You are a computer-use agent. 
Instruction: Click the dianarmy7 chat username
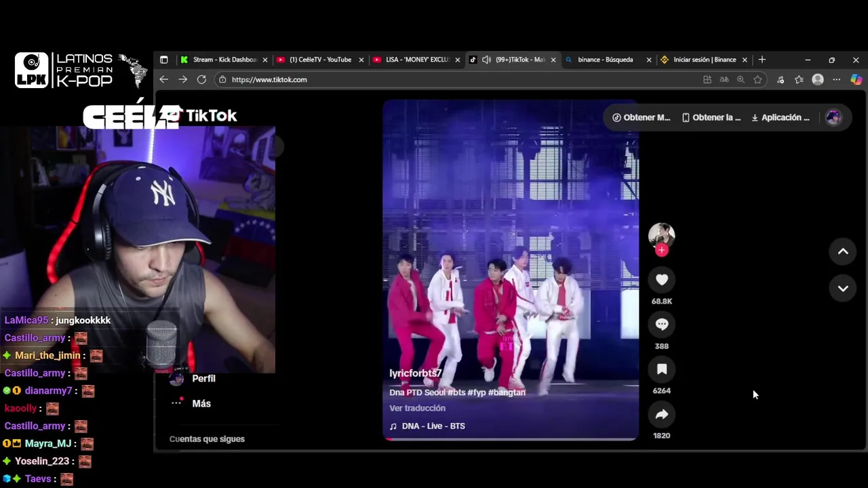pos(48,390)
